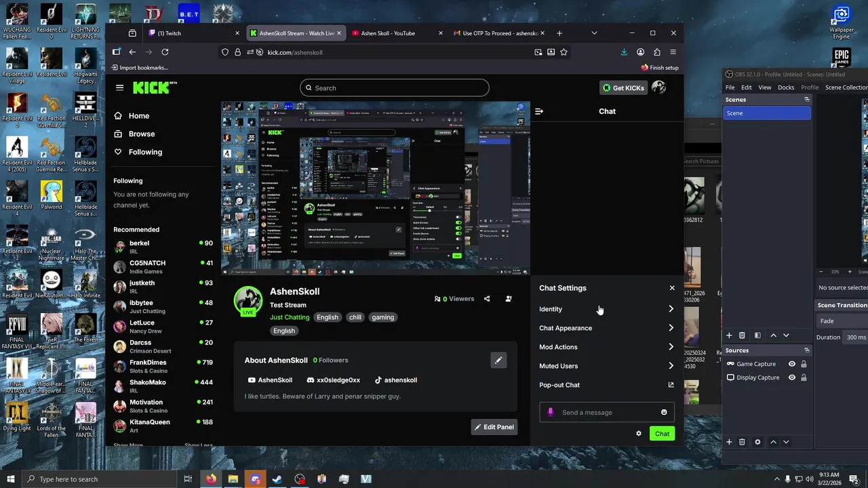Image resolution: width=868 pixels, height=488 pixels.
Task: Click the Edit Panel button
Action: pos(494,427)
